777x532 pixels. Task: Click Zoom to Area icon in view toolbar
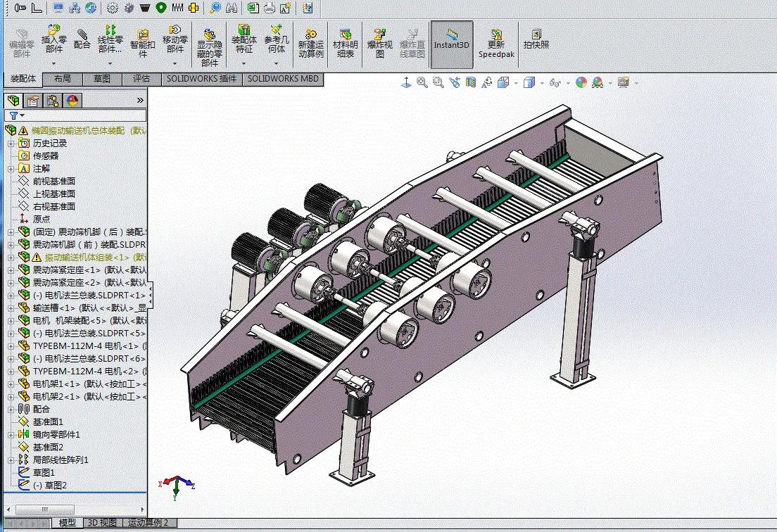click(x=438, y=82)
